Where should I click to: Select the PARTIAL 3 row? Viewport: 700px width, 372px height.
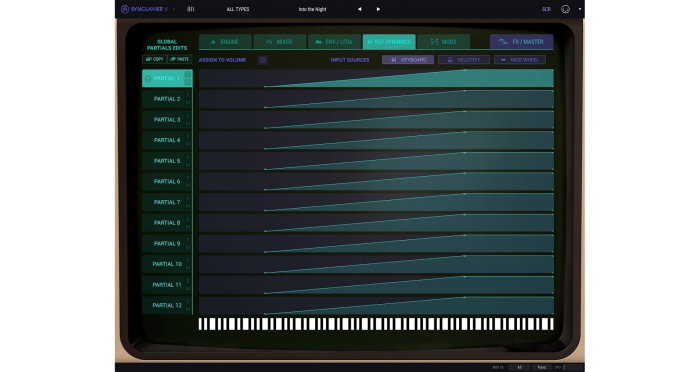click(x=167, y=120)
